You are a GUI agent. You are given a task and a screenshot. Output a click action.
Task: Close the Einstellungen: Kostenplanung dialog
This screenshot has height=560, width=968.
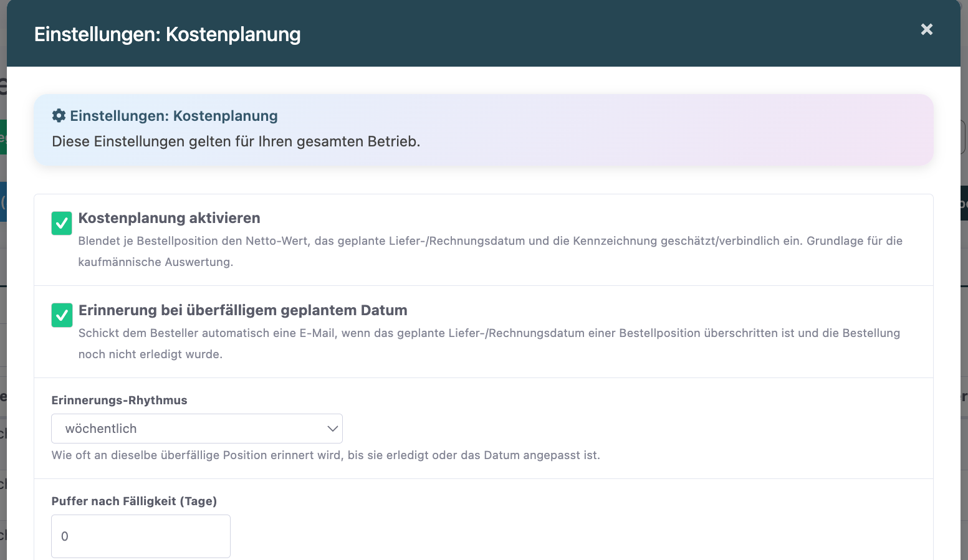(x=927, y=29)
